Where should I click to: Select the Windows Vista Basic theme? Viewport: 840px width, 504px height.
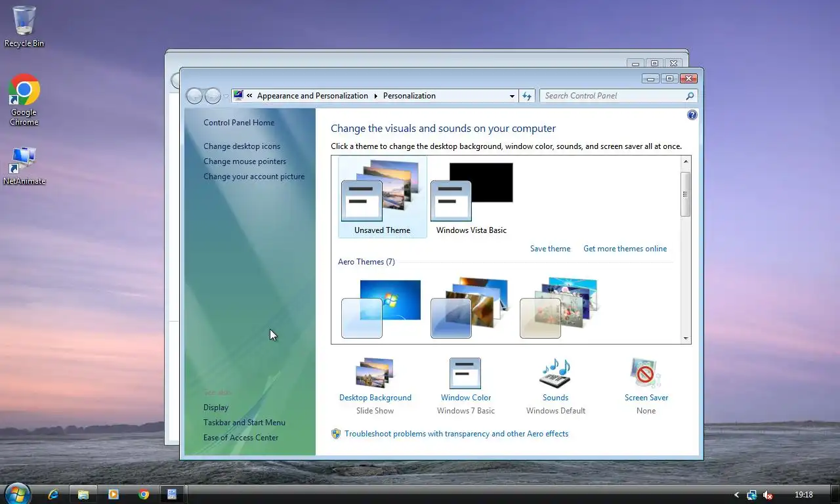(x=471, y=197)
